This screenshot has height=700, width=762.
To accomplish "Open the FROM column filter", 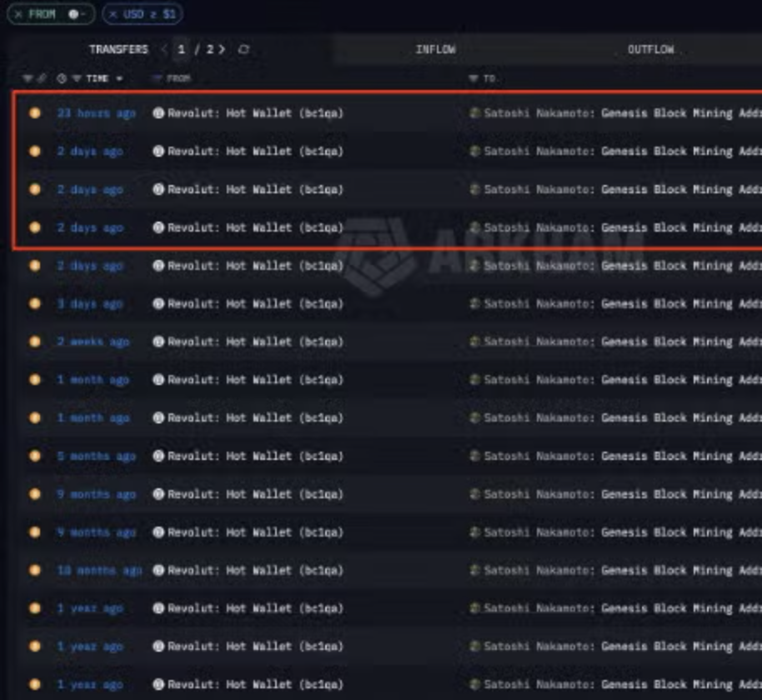I will pos(157,78).
